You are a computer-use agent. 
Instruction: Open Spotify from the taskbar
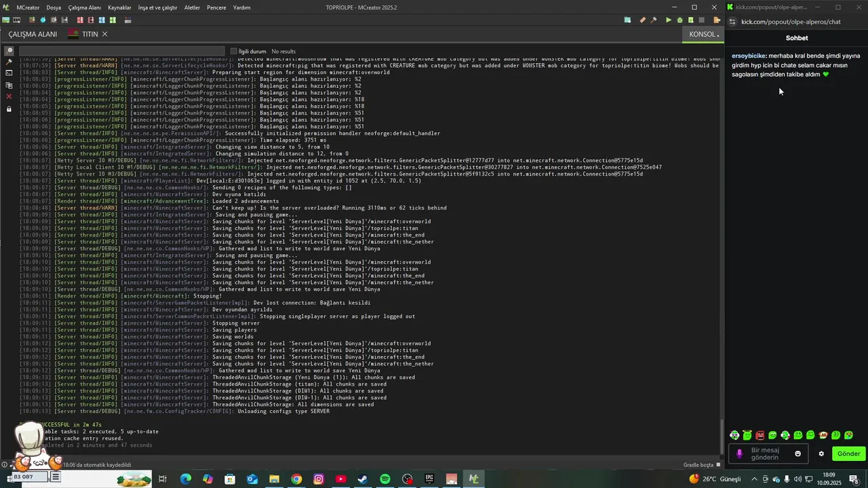(x=385, y=479)
